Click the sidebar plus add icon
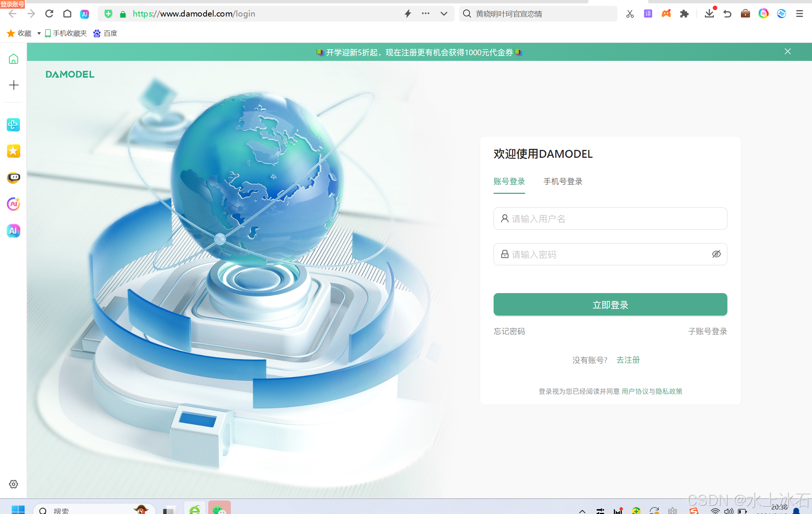Screen dimensions: 812x514 14,85
